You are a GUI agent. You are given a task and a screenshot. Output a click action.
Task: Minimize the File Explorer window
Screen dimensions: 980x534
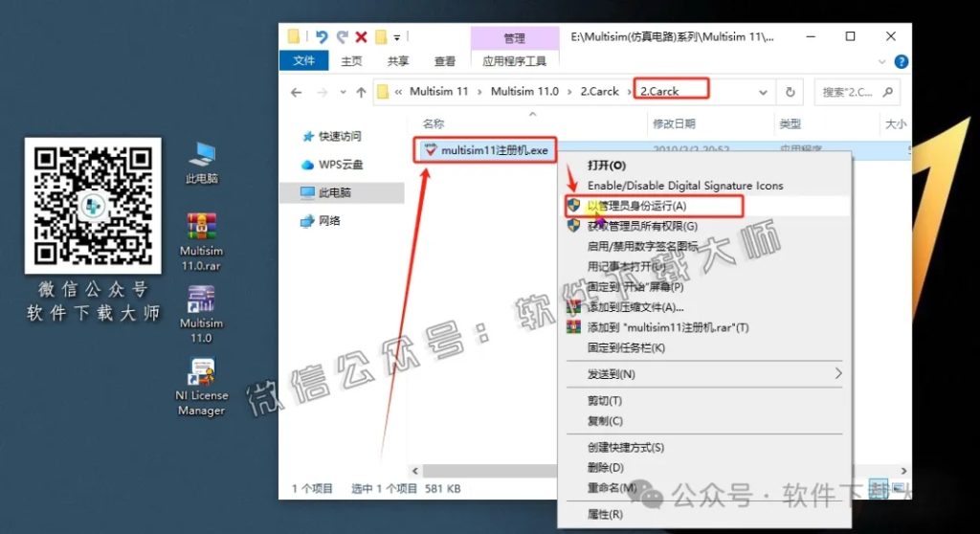(811, 37)
